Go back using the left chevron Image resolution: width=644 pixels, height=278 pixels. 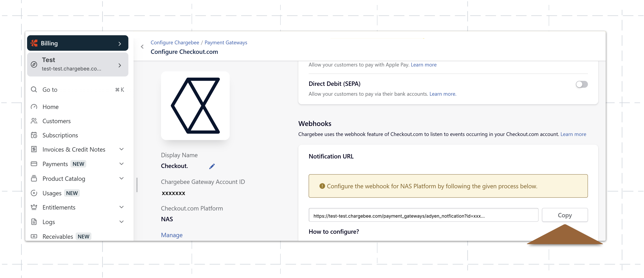pyautogui.click(x=142, y=47)
